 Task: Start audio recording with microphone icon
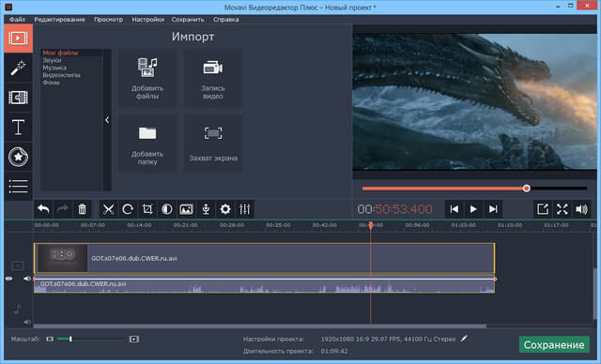[x=206, y=209]
